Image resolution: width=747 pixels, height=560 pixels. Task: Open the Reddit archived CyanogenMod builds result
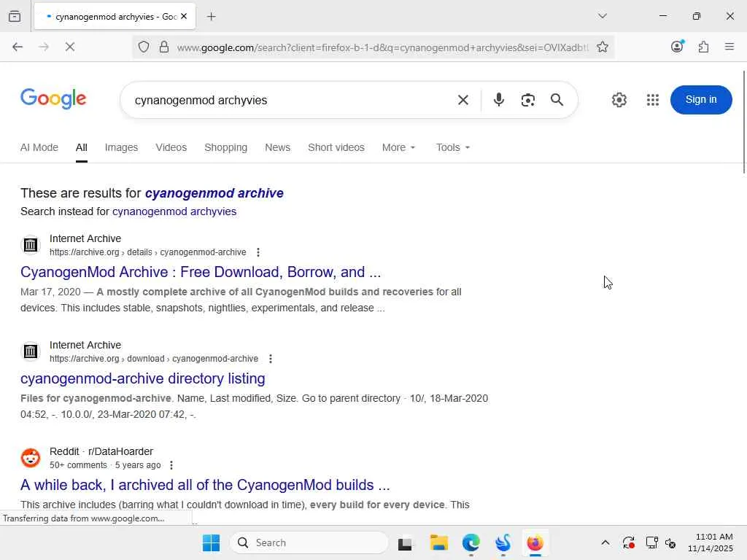[x=205, y=485]
